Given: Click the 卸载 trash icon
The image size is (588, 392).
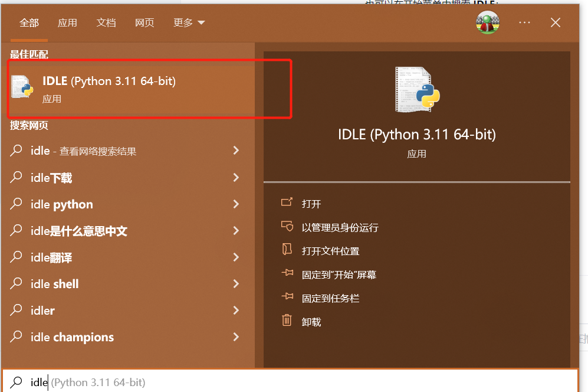Looking at the screenshot, I should click(287, 321).
